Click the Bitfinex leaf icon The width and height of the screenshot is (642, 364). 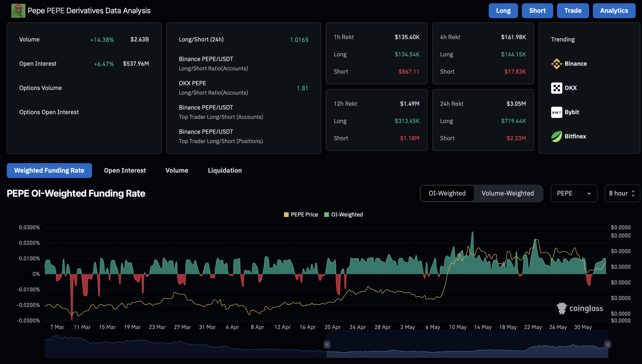pyautogui.click(x=556, y=136)
